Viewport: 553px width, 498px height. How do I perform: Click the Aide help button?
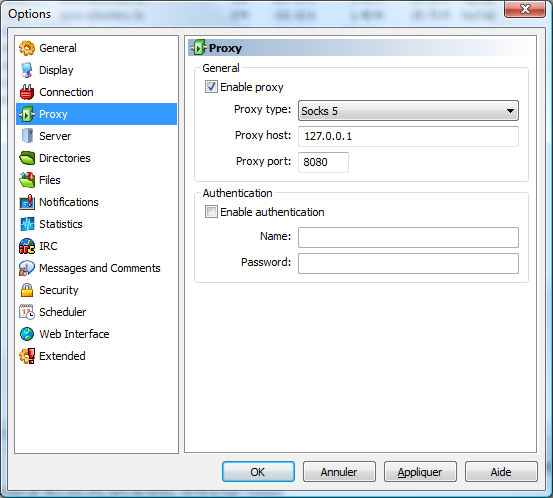point(501,472)
